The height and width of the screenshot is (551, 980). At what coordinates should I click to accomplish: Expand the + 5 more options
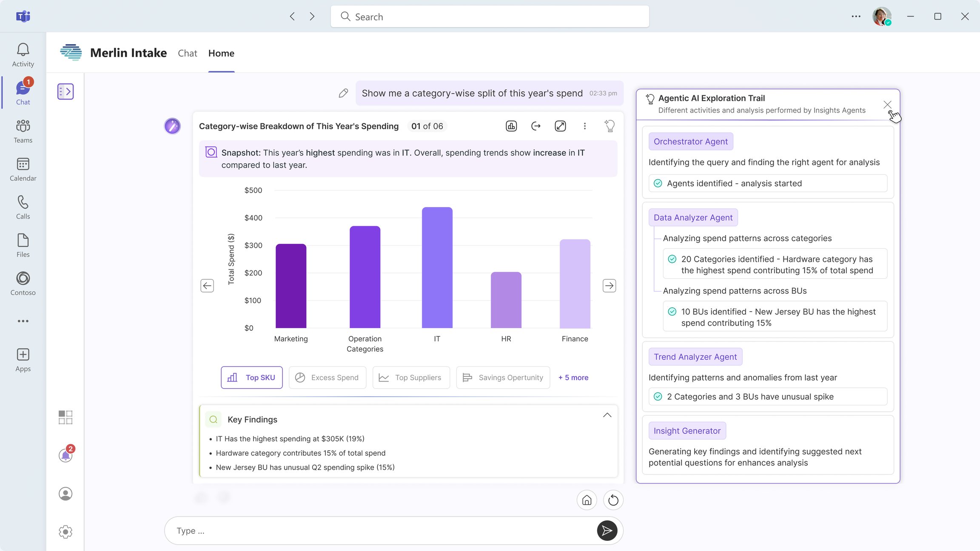573,378
